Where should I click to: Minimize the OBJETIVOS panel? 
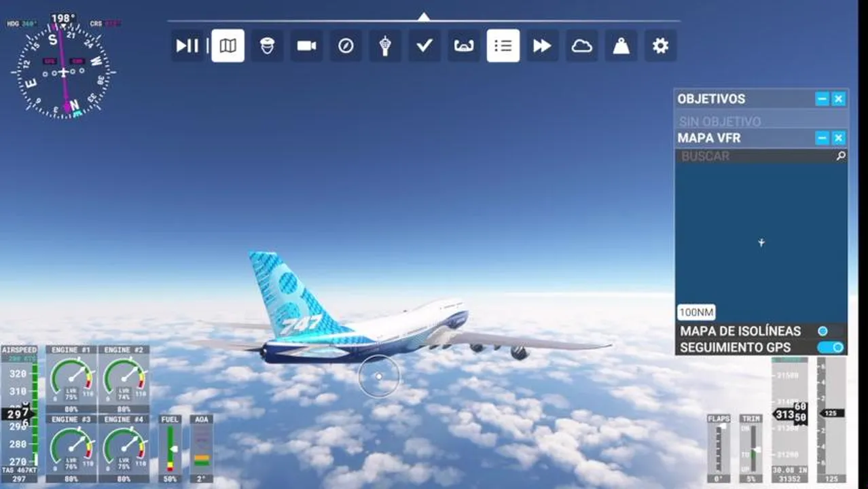(822, 99)
